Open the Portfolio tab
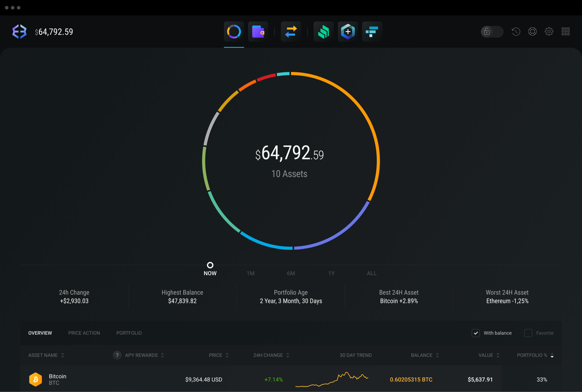 (x=129, y=333)
